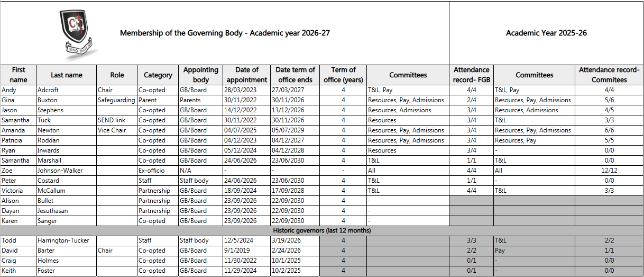The height and width of the screenshot is (277, 644).
Task: Select the 'Chair' role in David Barter's row
Action: (x=117, y=251)
